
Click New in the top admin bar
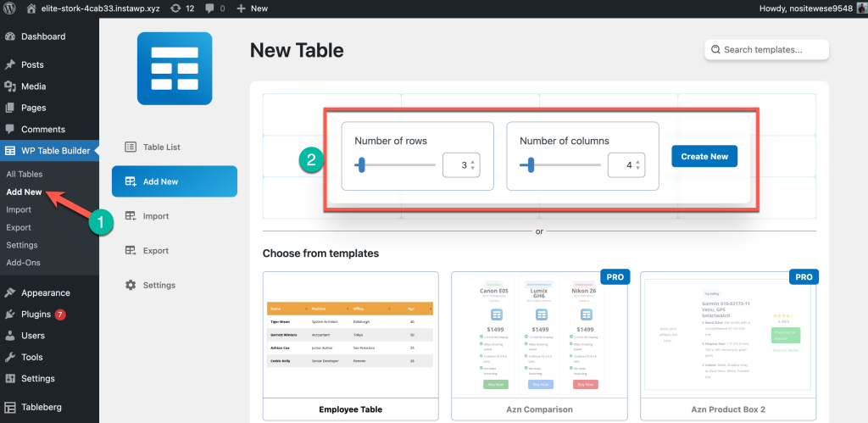tap(252, 8)
